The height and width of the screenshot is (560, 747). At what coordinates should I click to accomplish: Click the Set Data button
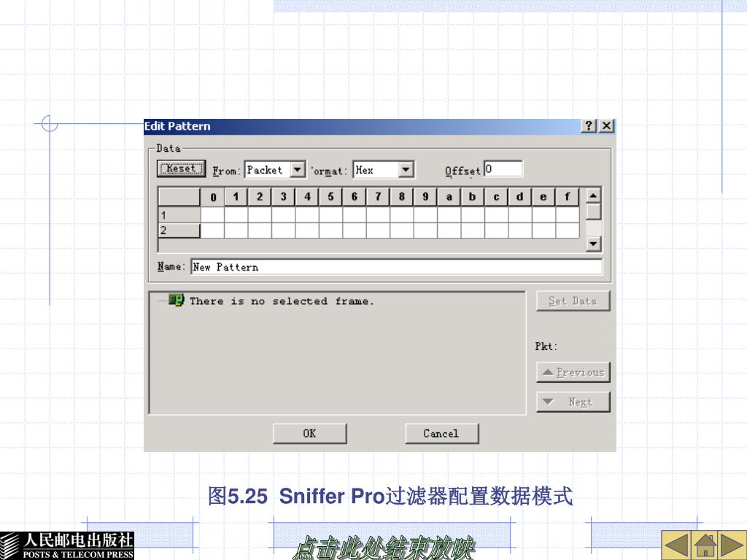(x=573, y=301)
